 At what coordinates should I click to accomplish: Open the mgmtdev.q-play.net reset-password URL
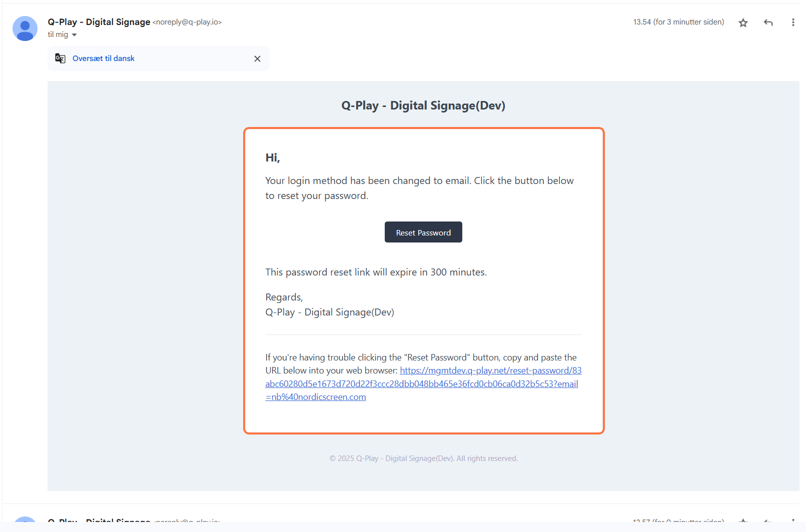click(x=423, y=383)
